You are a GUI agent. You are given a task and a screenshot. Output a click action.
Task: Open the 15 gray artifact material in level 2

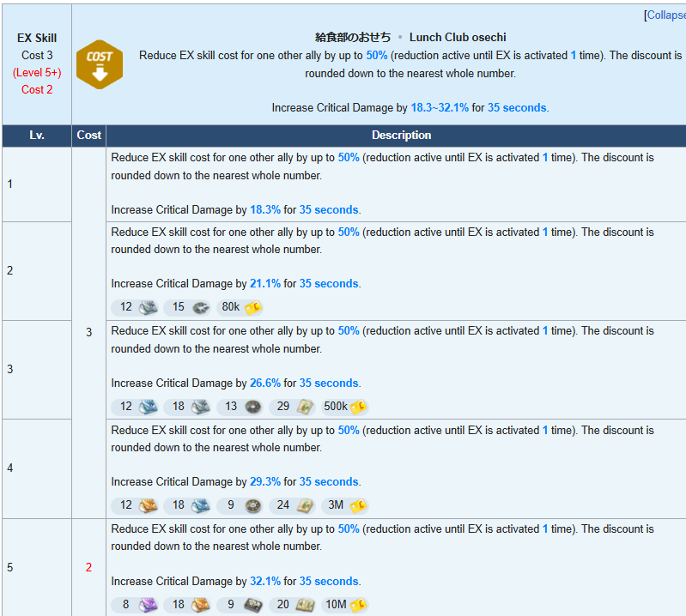pos(187,307)
